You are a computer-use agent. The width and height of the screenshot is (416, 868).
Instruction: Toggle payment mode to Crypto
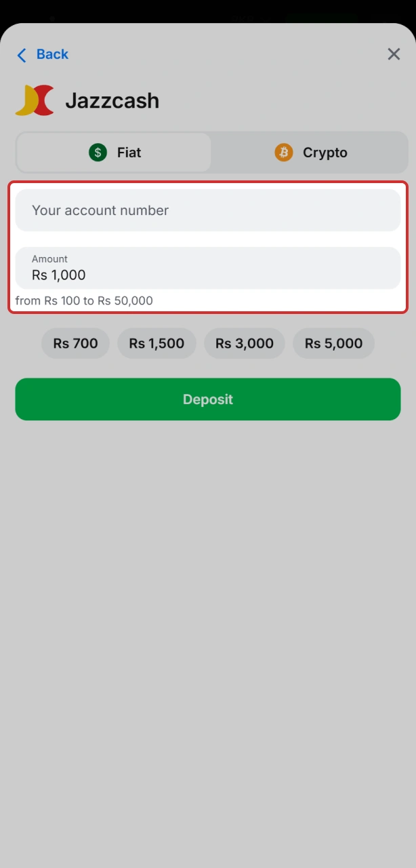pos(310,153)
